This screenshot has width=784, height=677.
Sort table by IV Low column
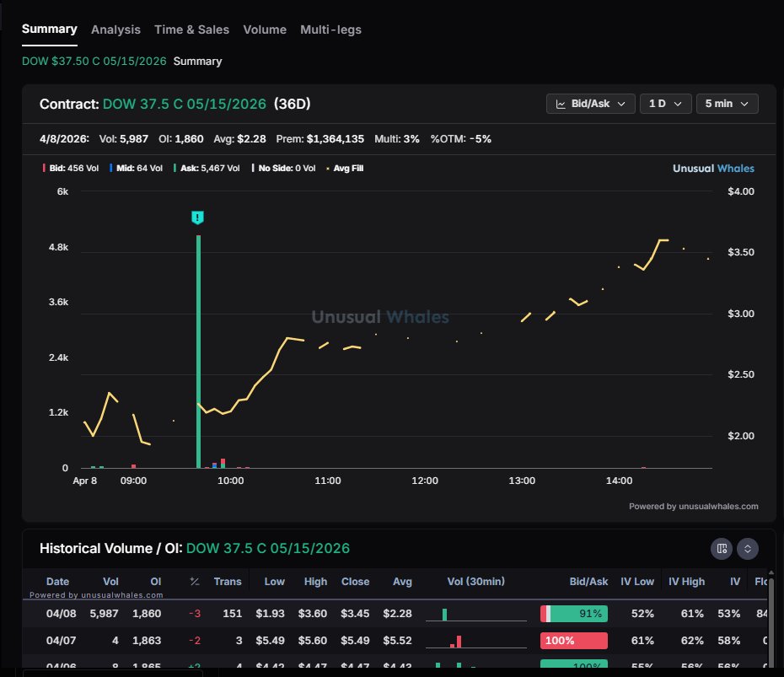click(x=637, y=582)
